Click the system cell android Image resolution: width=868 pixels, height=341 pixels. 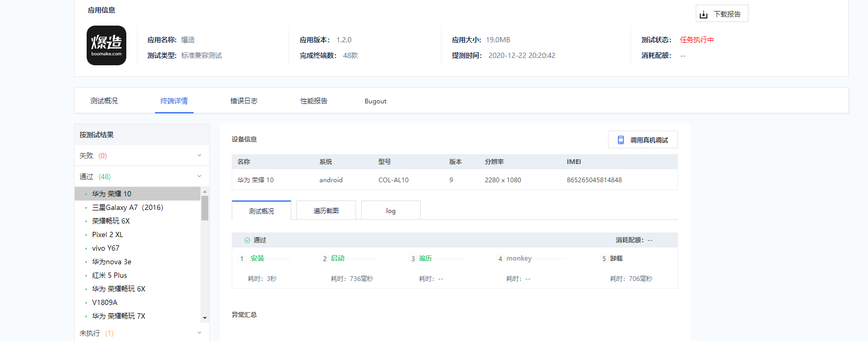coord(331,180)
